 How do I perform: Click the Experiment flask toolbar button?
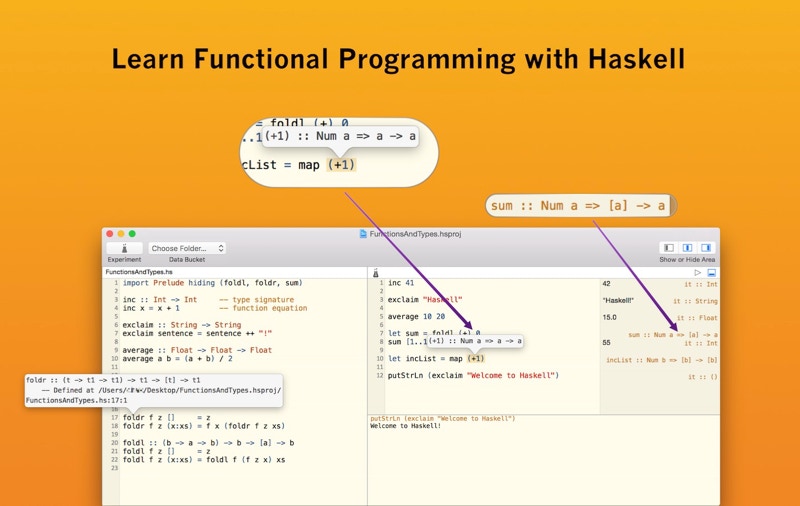124,248
